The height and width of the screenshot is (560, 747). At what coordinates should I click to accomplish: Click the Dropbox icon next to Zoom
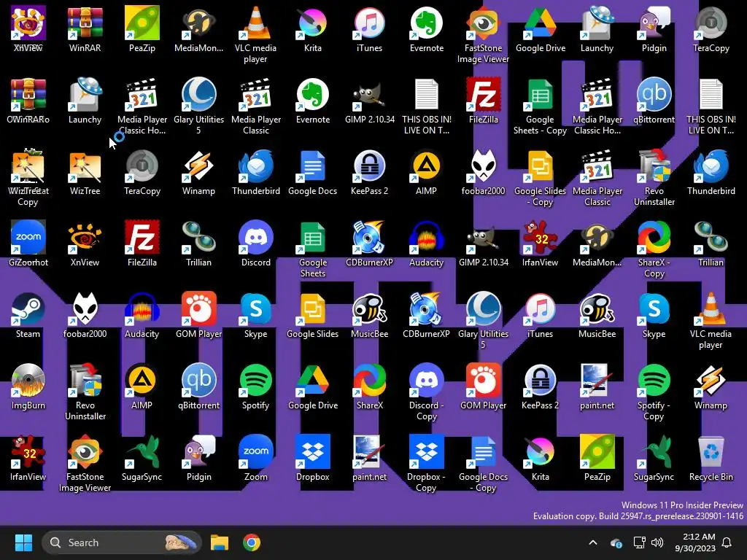pyautogui.click(x=312, y=458)
